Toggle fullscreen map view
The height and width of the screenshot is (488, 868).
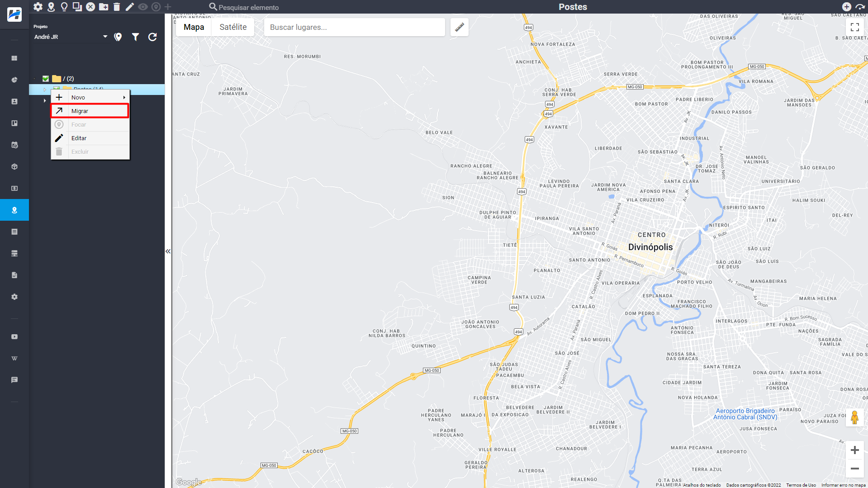click(x=855, y=27)
